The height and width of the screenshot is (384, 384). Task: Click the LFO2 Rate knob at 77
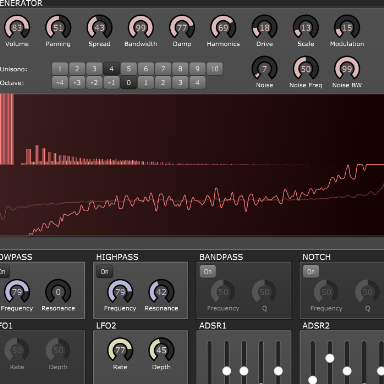[x=120, y=350]
